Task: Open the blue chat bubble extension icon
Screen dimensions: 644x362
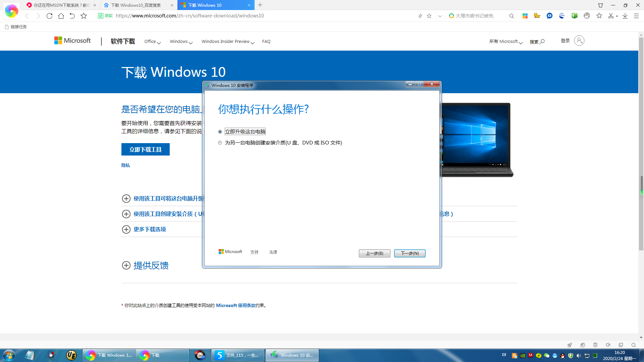Action: pos(549,16)
